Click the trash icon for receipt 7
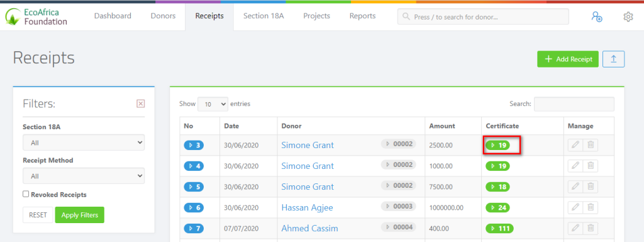This screenshot has width=644, height=242. [590, 228]
